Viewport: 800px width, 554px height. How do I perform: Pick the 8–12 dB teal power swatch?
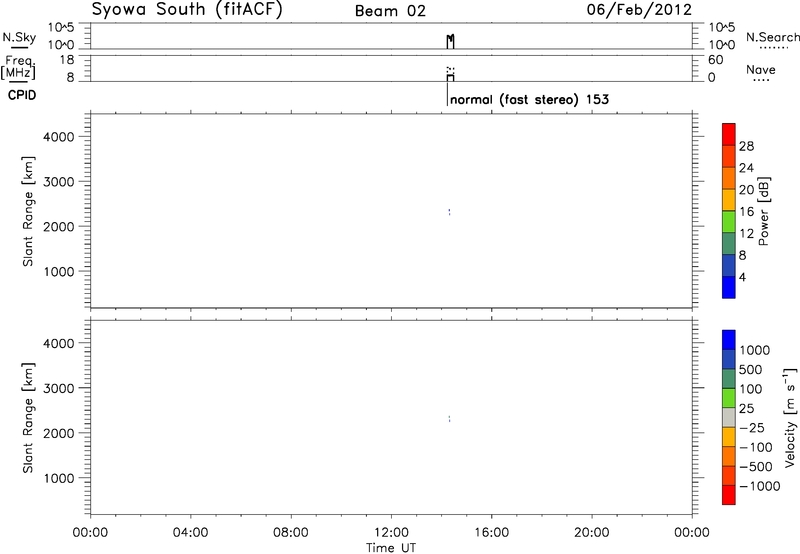tap(729, 244)
